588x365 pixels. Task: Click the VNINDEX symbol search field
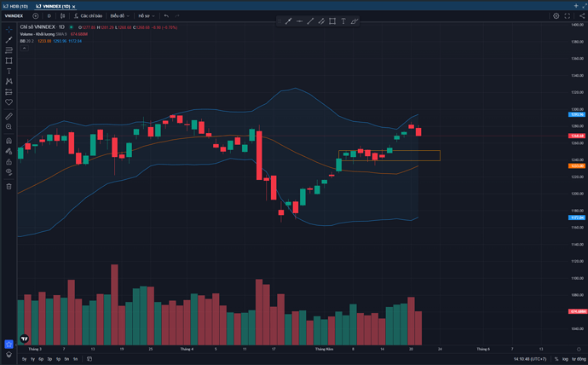coord(14,15)
